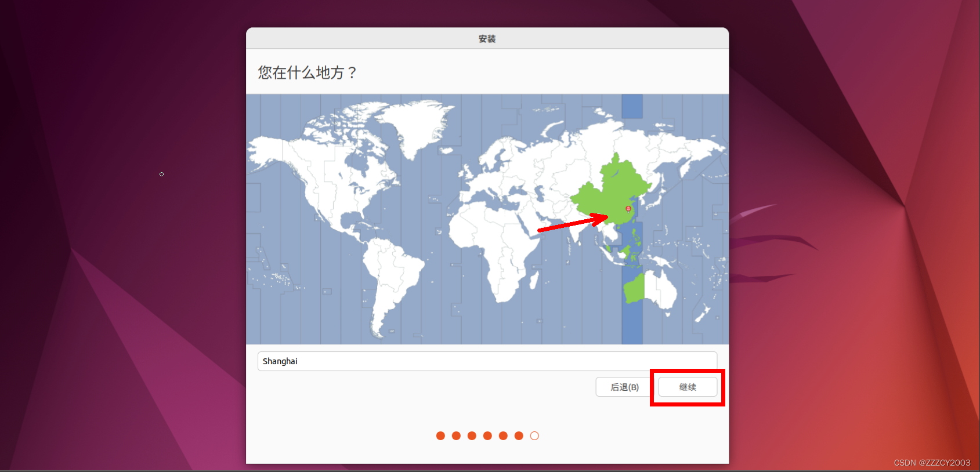Click the red Shanghai marker on the map
The height and width of the screenshot is (472, 980).
628,209
